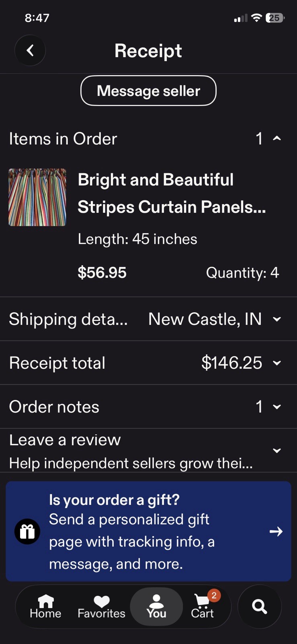This screenshot has height=644, width=297.
Task: Open the Is your order a gift banner
Action: click(x=148, y=531)
